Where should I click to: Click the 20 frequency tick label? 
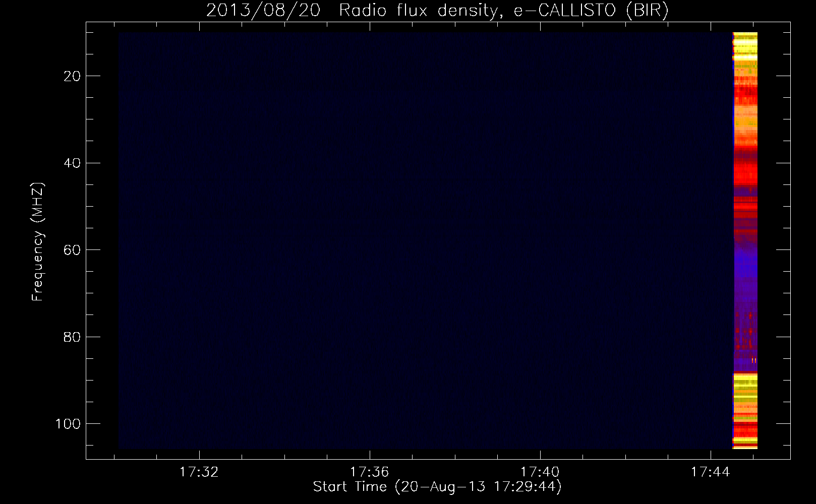click(x=73, y=76)
